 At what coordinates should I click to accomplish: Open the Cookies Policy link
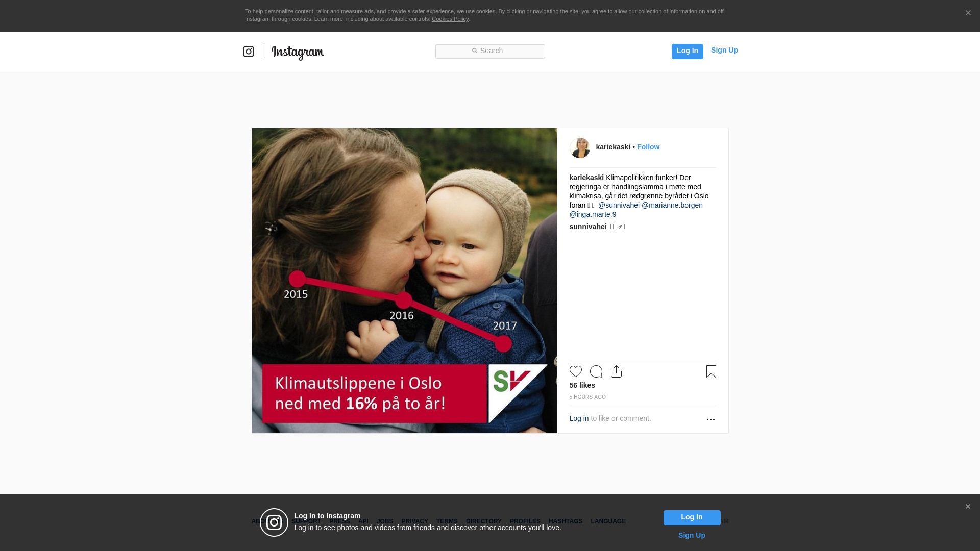pyautogui.click(x=450, y=19)
